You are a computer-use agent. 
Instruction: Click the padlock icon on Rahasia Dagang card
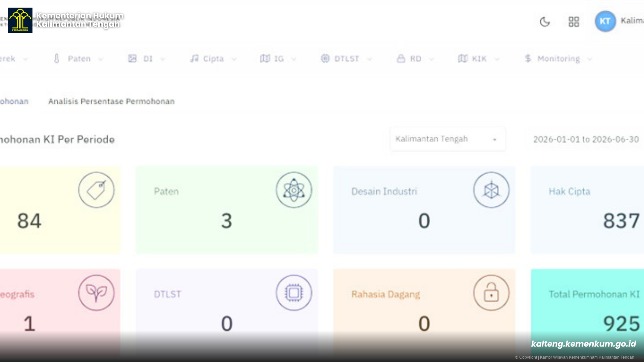[491, 293]
